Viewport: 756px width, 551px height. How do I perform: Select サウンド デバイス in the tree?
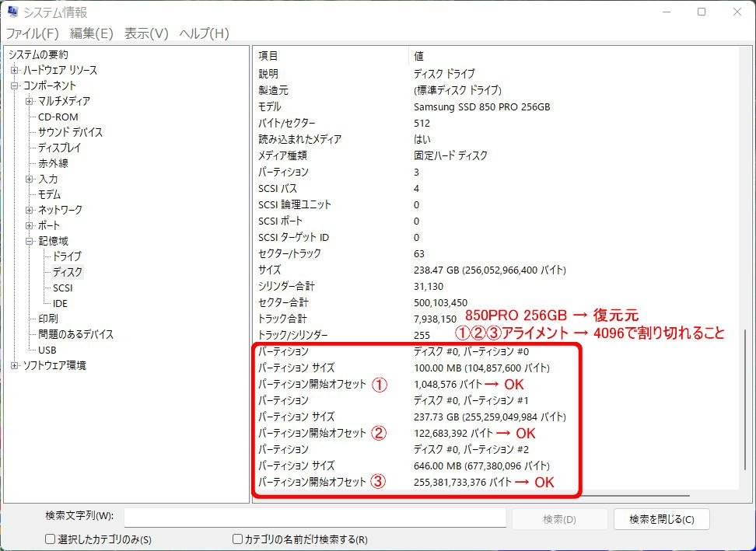coord(71,132)
